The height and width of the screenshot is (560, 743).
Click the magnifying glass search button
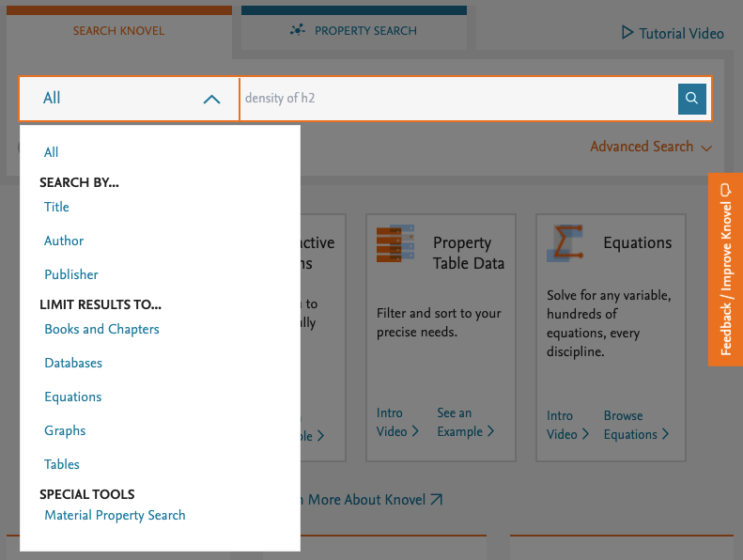click(691, 98)
